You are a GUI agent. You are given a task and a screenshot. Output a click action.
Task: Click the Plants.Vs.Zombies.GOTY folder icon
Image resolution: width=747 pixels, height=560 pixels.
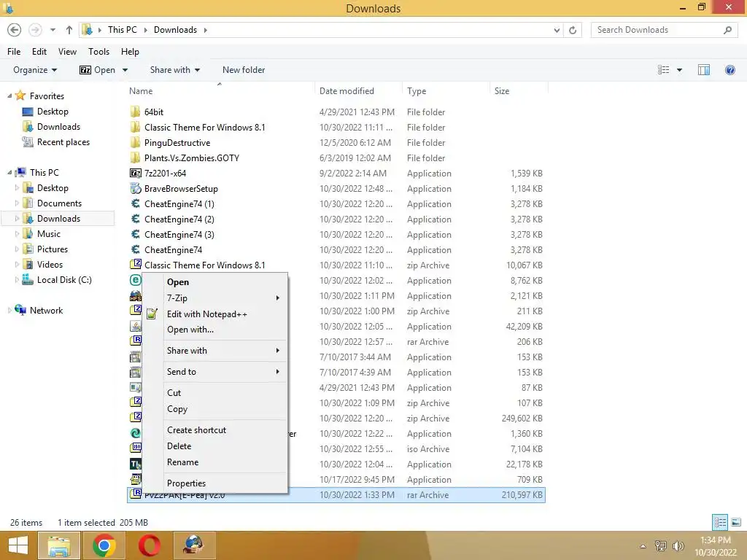tap(135, 157)
